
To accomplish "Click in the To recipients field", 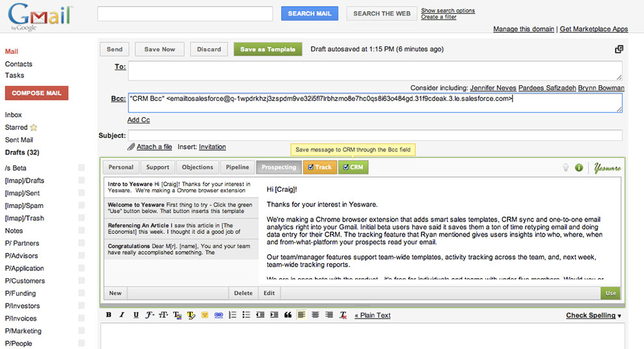I will pyautogui.click(x=375, y=71).
